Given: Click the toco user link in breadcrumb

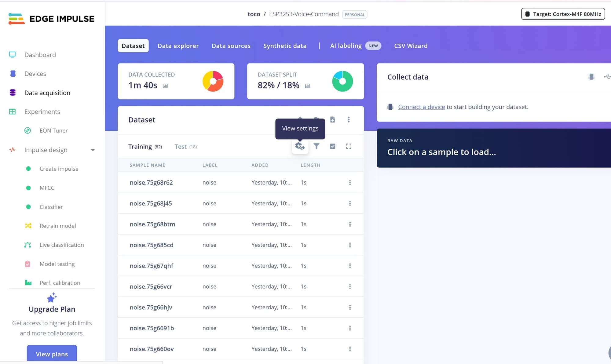Looking at the screenshot, I should (254, 14).
